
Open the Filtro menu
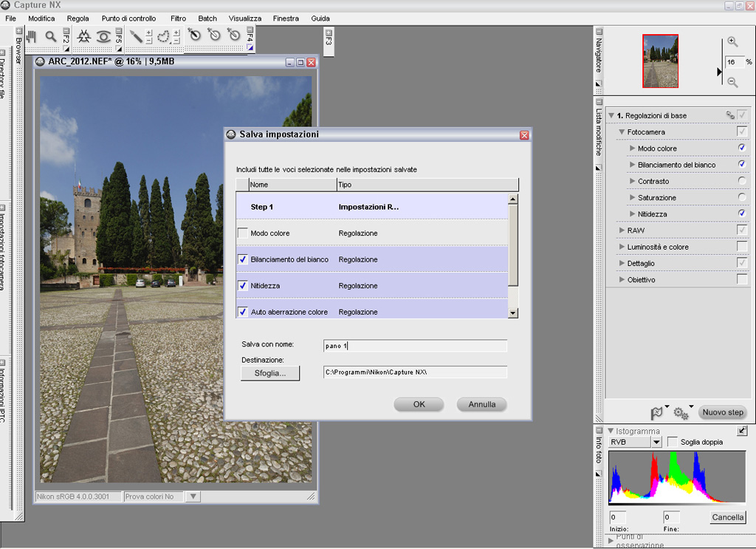pyautogui.click(x=178, y=18)
